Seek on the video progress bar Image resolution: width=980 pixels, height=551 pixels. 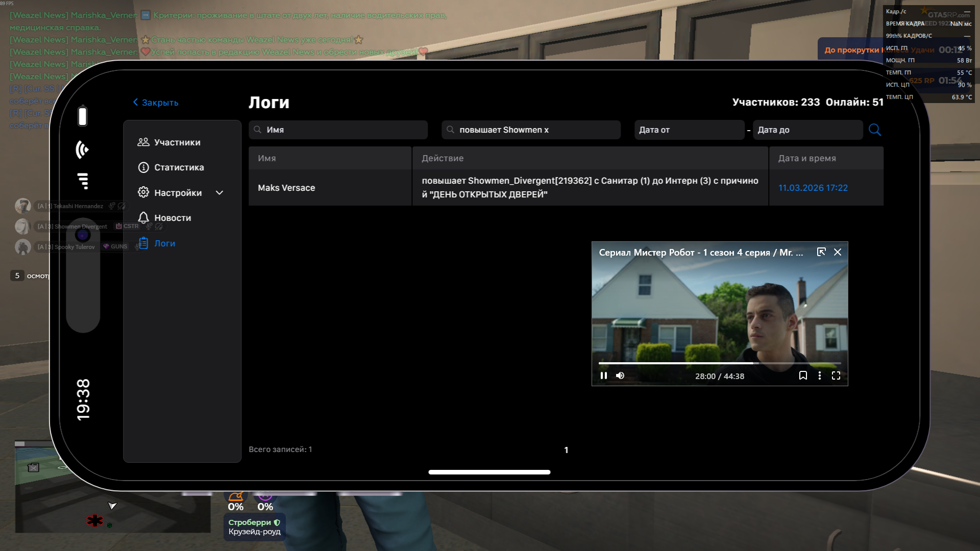[720, 363]
